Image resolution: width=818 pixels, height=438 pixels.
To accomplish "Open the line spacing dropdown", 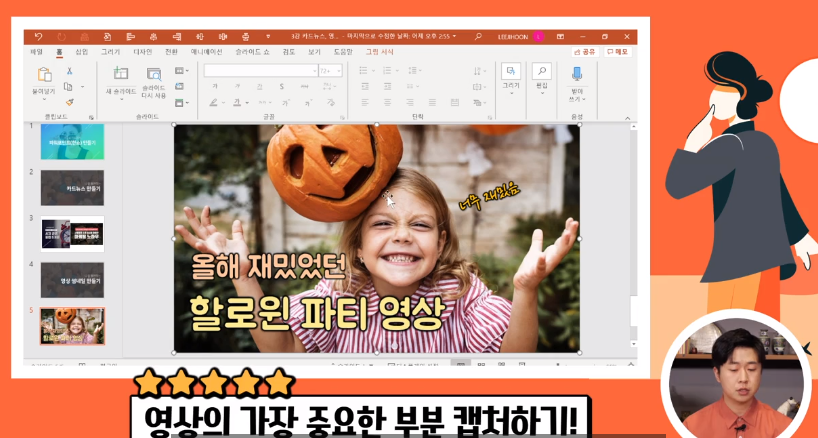I will (x=415, y=71).
